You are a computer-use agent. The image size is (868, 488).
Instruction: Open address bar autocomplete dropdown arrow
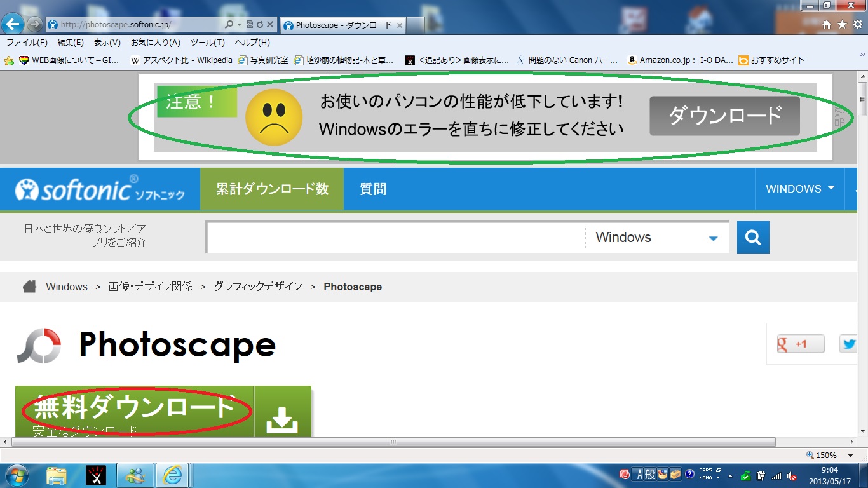(x=239, y=25)
